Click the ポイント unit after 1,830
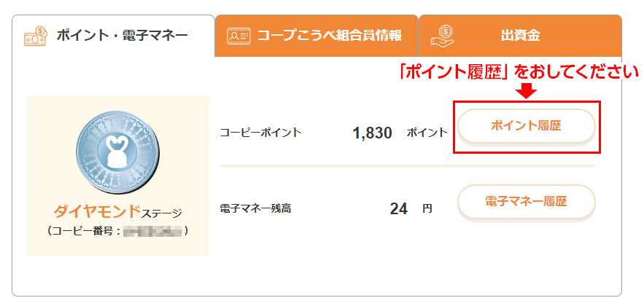 click(x=427, y=133)
